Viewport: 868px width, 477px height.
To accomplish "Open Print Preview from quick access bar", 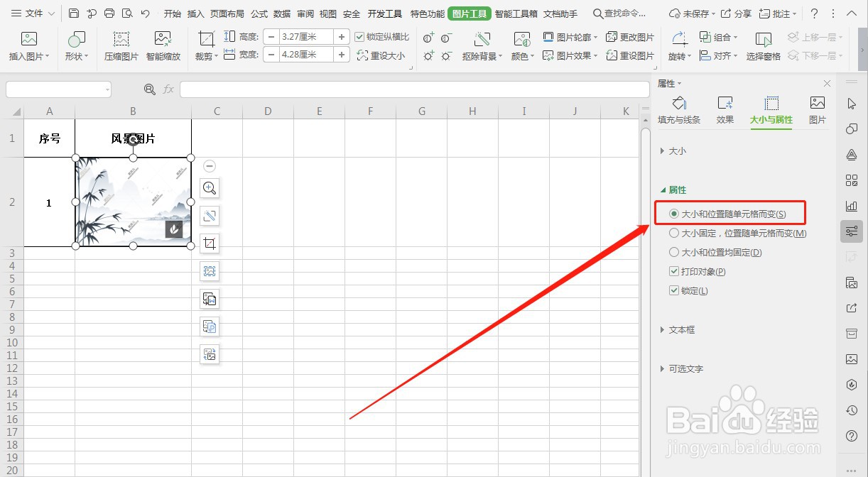I will click(127, 13).
